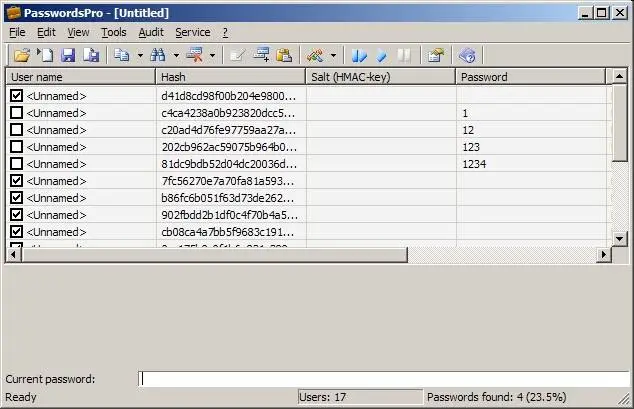Check the row with hash 202cb962ac59075b964b0...

[x=16, y=147]
